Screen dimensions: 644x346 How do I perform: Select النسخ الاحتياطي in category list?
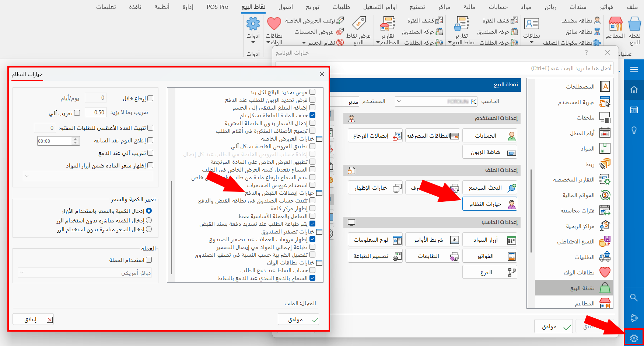(573, 241)
